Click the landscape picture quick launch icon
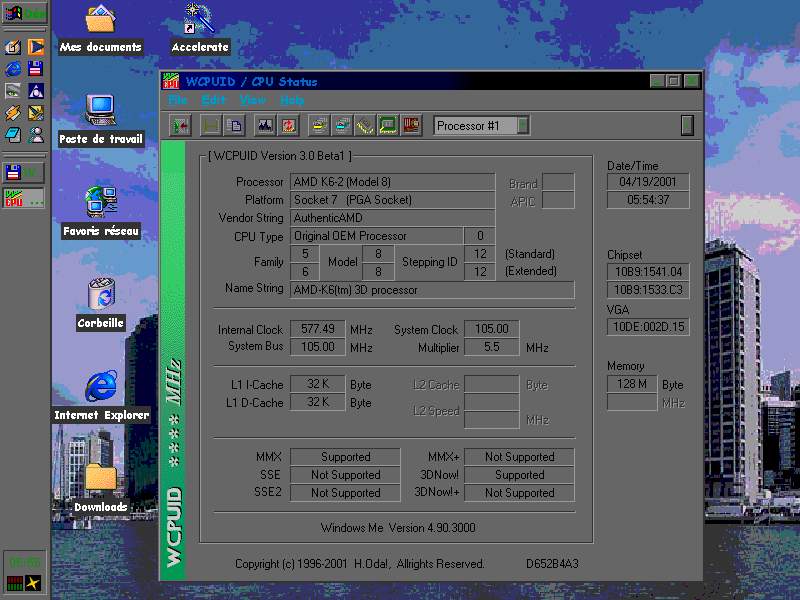Image resolution: width=800 pixels, height=600 pixels. tap(13, 91)
